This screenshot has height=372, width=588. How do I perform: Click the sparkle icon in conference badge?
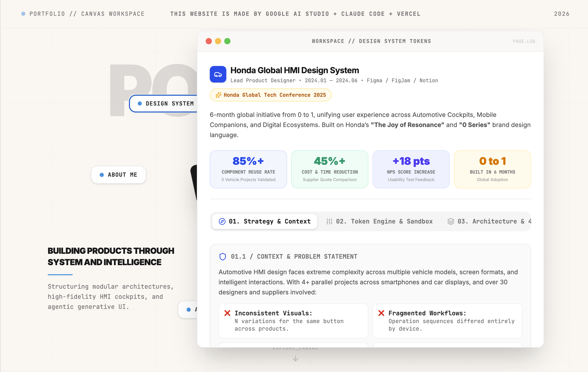[x=218, y=95]
